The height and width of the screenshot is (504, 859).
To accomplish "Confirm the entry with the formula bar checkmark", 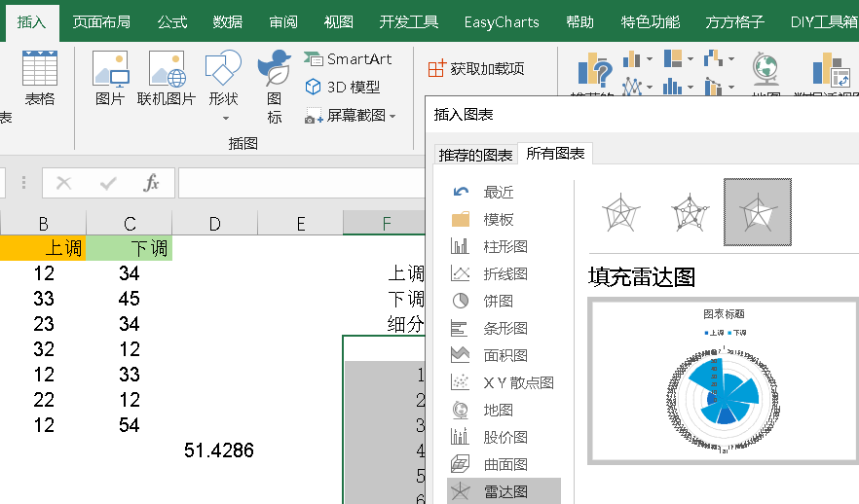I will [x=108, y=183].
